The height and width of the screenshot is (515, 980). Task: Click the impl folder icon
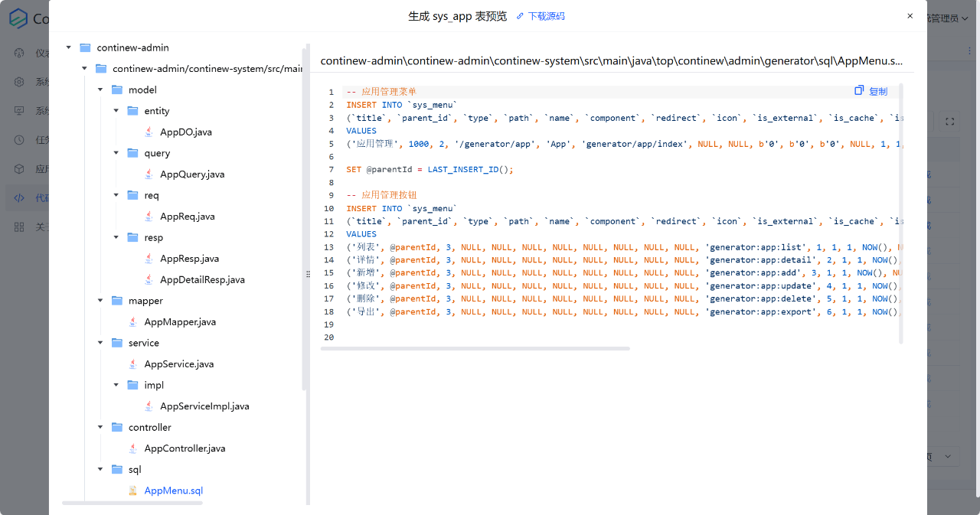132,385
